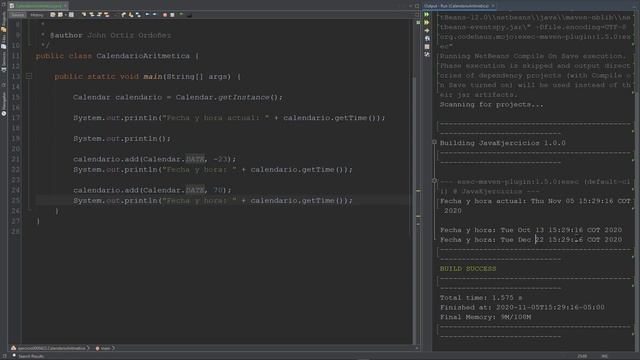640x360 pixels.
Task: Click line number 21 in the gutter
Action: click(x=16, y=159)
